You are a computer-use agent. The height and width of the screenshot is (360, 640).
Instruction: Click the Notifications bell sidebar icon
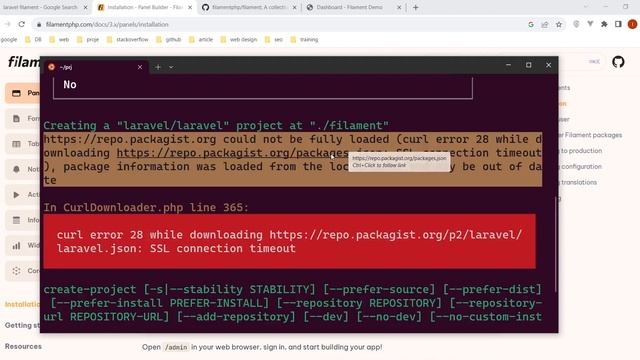point(16,169)
